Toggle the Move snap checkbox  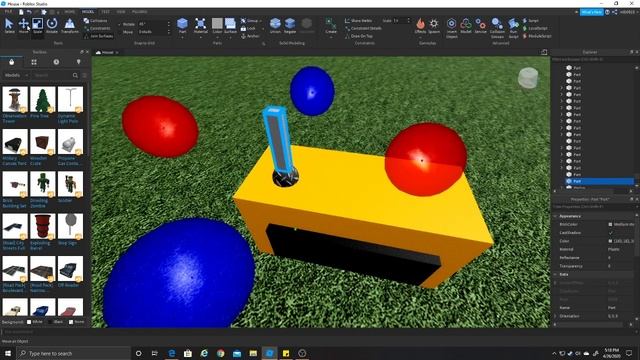point(120,31)
